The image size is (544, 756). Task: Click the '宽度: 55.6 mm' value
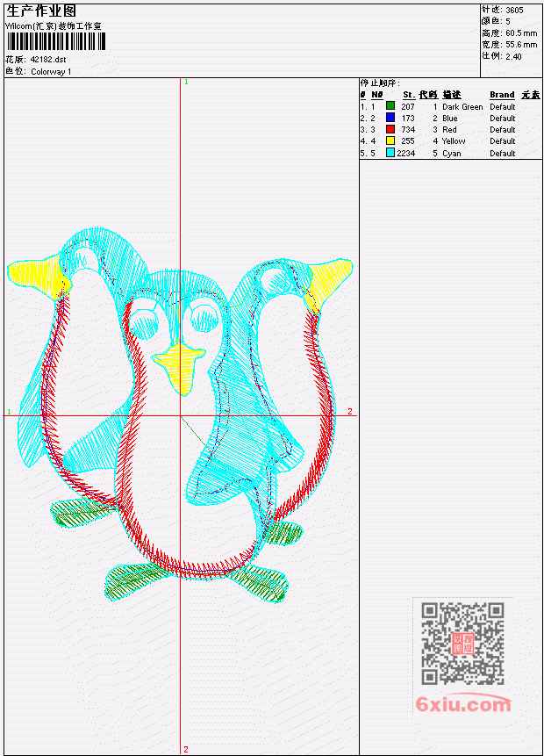509,45
